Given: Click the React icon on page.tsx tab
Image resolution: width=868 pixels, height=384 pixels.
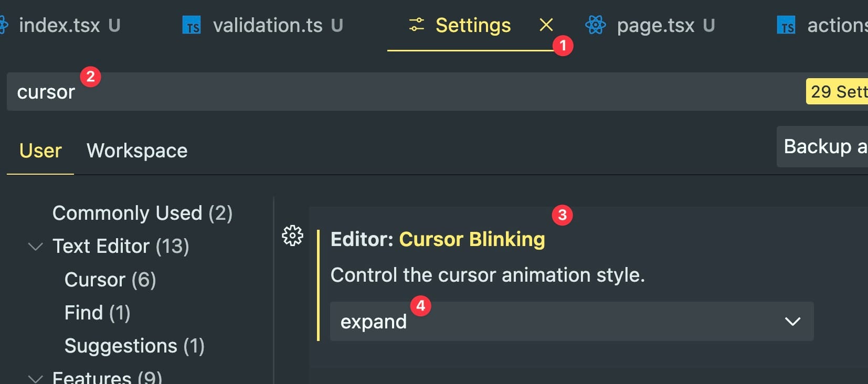Looking at the screenshot, I should point(595,25).
